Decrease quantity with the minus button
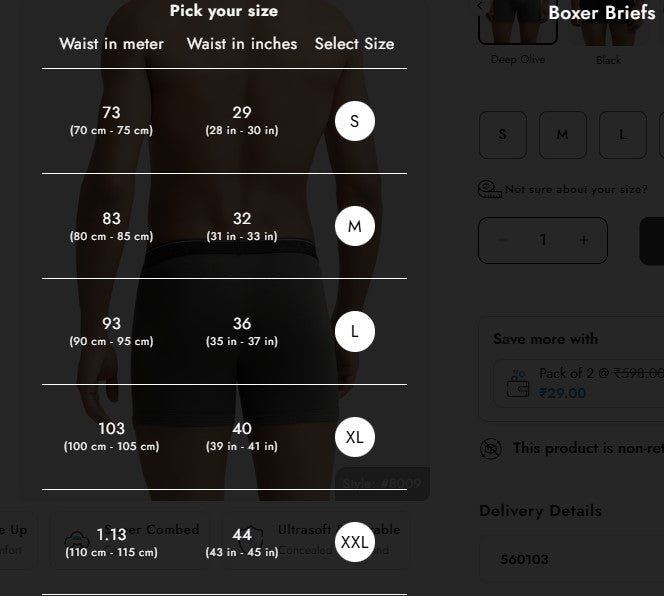Image resolution: width=664 pixels, height=596 pixels. (x=503, y=240)
